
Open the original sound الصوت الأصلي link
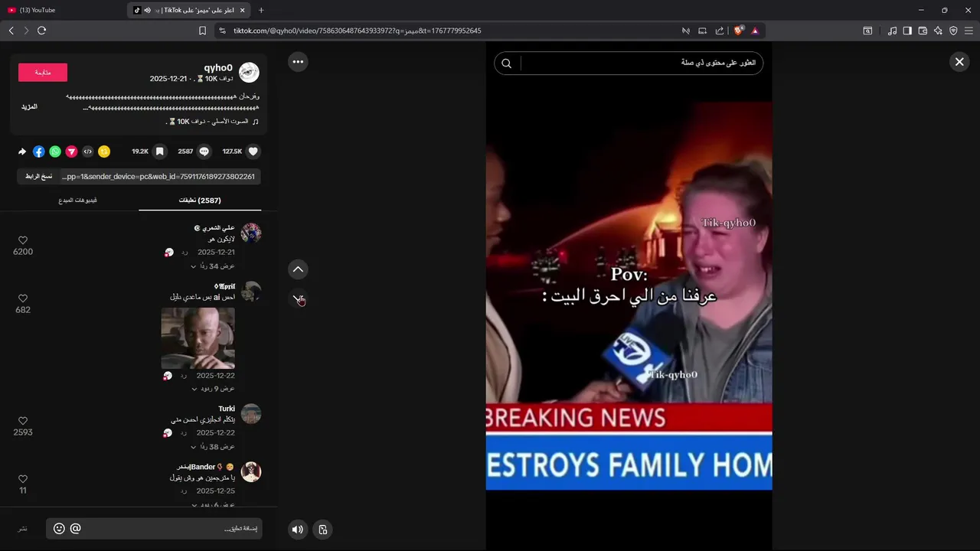coord(212,122)
